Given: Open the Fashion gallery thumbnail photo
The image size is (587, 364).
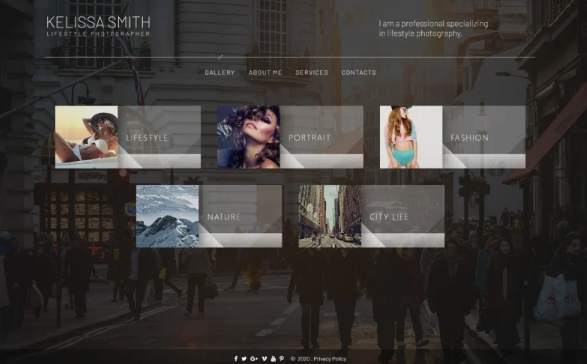Looking at the screenshot, I should tap(411, 137).
